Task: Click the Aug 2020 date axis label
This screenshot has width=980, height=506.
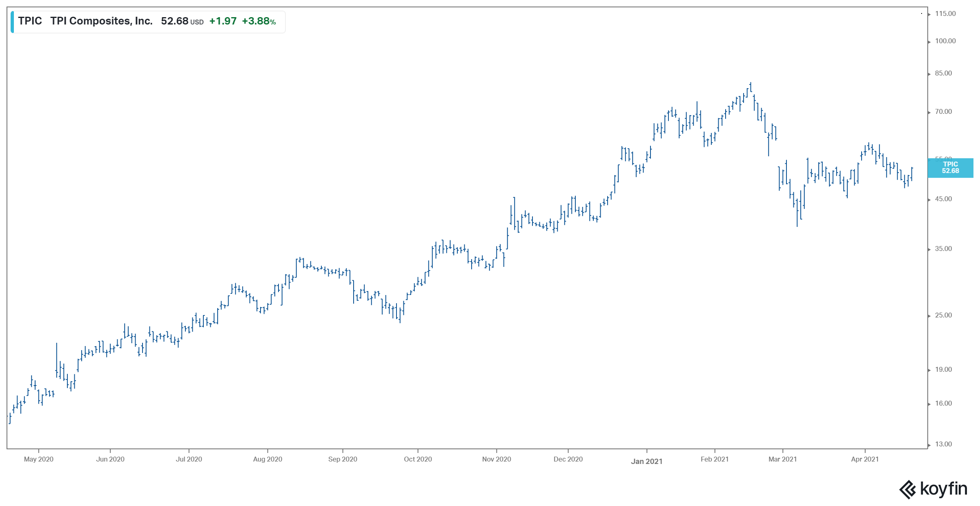Action: [x=267, y=459]
